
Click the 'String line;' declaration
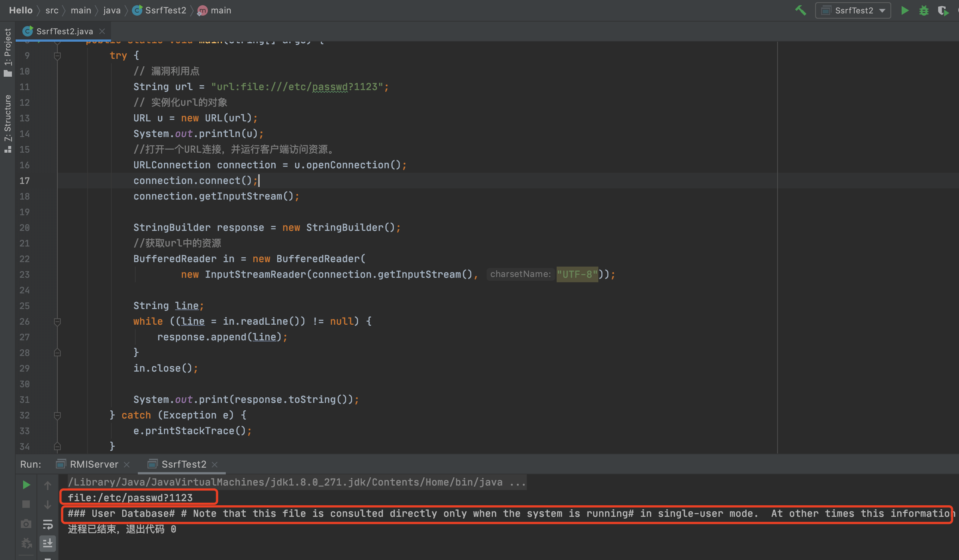click(x=168, y=305)
